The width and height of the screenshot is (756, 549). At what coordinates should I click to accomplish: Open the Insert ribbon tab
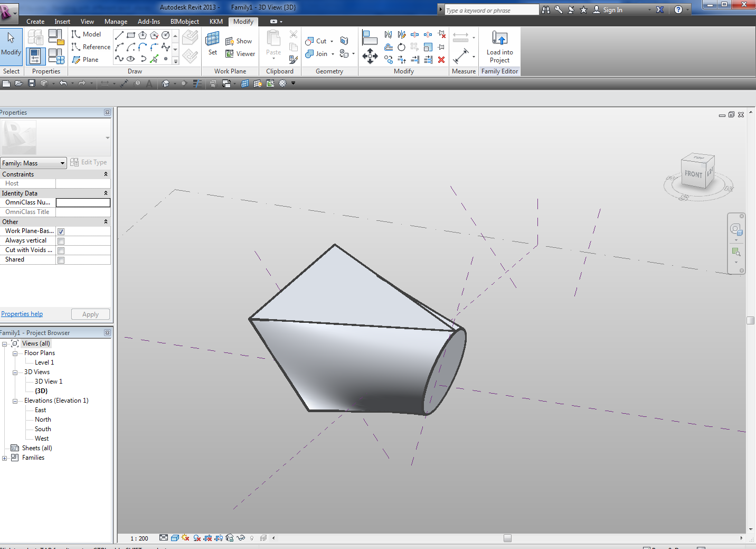pyautogui.click(x=62, y=22)
